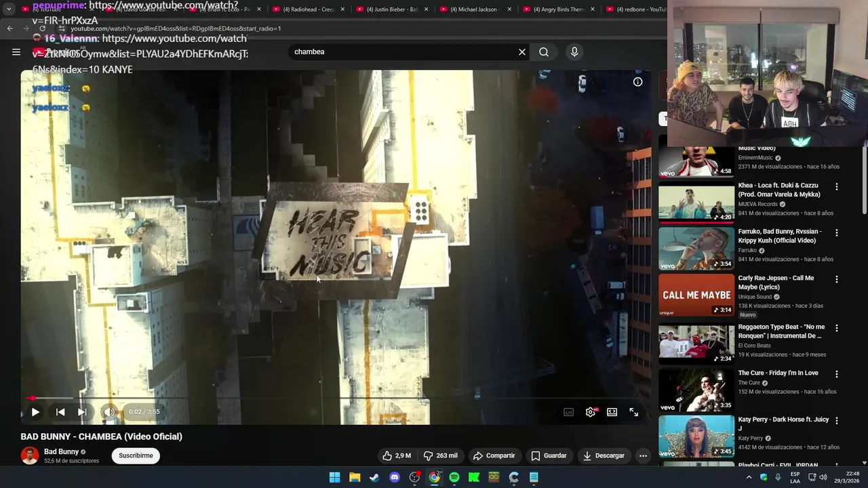Skip to the previous video

click(x=60, y=411)
